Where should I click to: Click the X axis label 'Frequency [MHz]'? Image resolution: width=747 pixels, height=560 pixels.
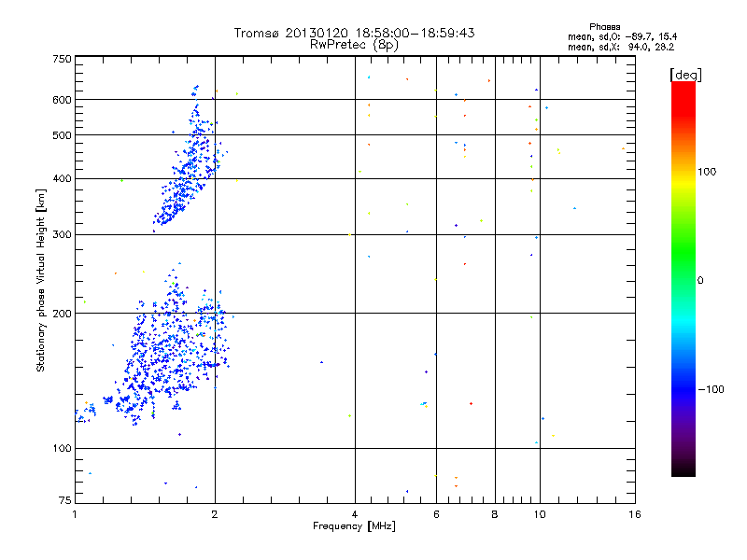354,526
